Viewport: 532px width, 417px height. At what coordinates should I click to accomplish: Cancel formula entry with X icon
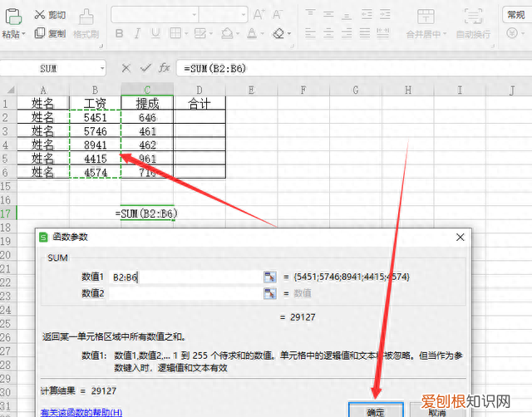[x=126, y=68]
